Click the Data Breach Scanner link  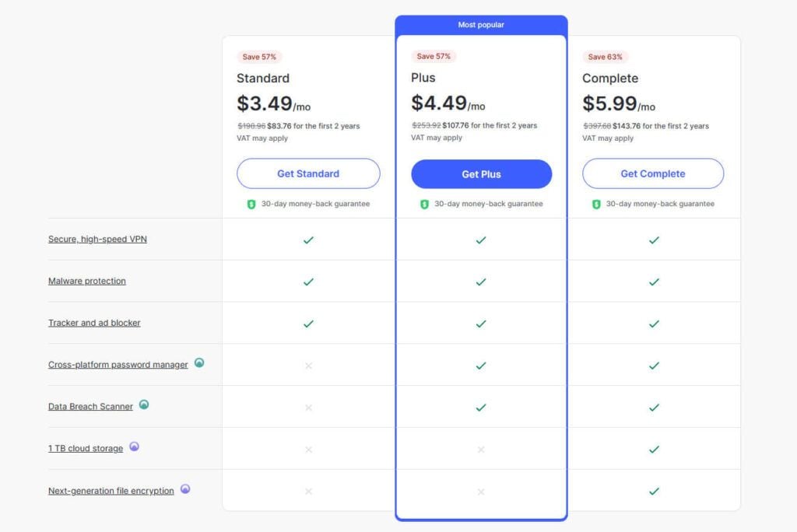[x=90, y=407]
